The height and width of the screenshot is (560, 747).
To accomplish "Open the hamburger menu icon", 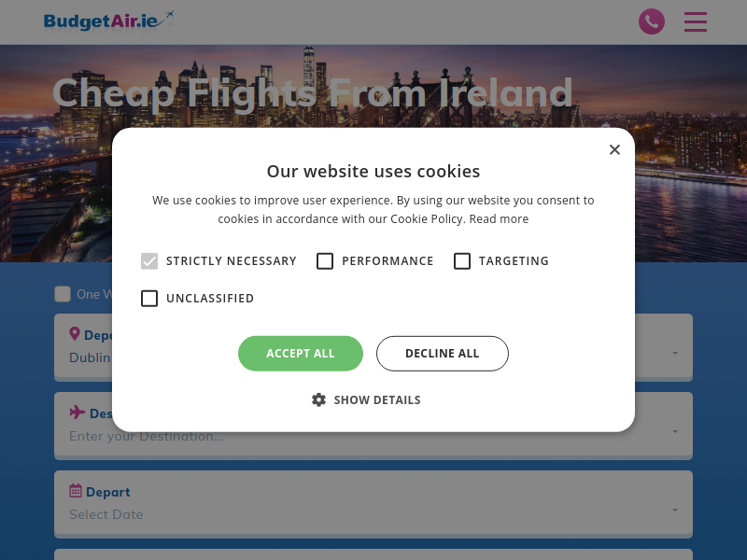I will coord(696,21).
